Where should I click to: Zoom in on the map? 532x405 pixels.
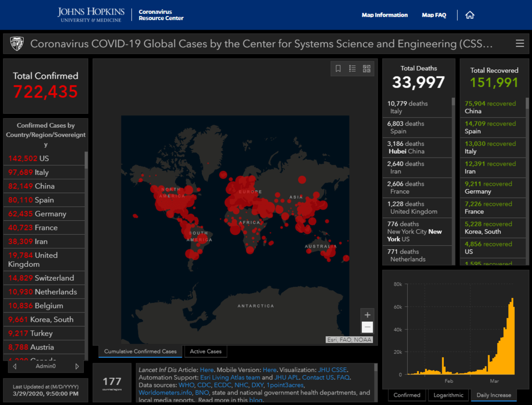point(367,315)
